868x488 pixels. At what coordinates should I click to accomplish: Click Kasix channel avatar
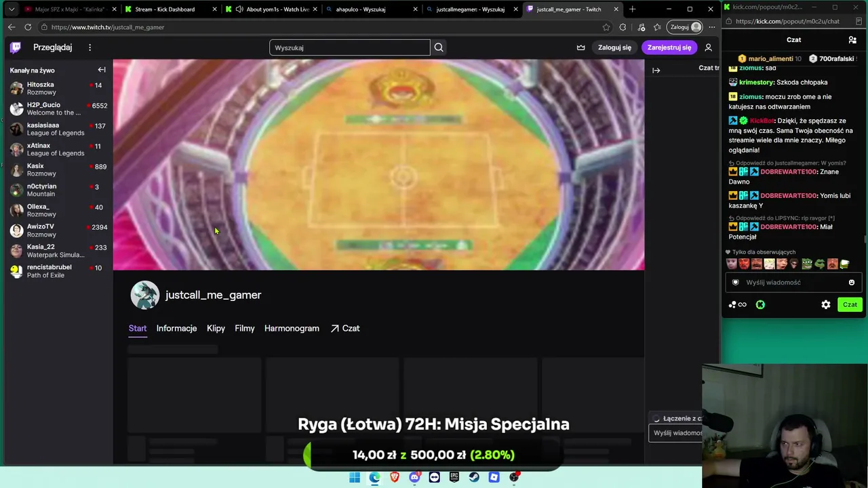(x=16, y=170)
